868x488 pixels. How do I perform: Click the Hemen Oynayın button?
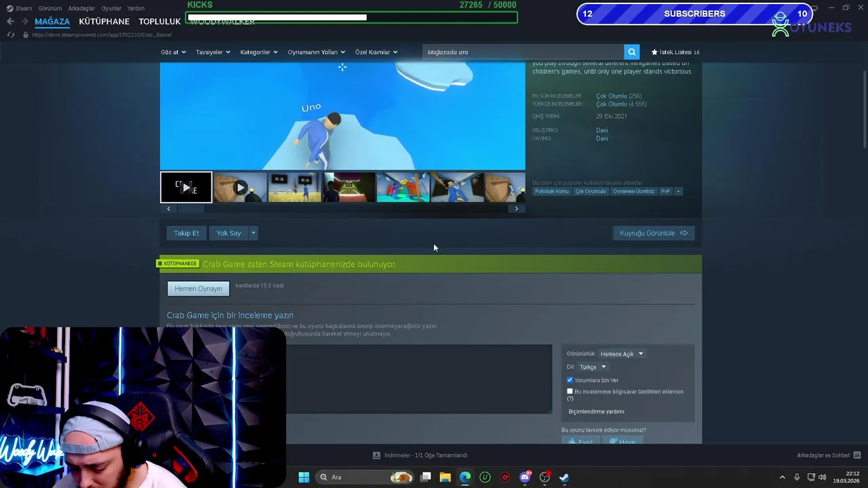[198, 289]
